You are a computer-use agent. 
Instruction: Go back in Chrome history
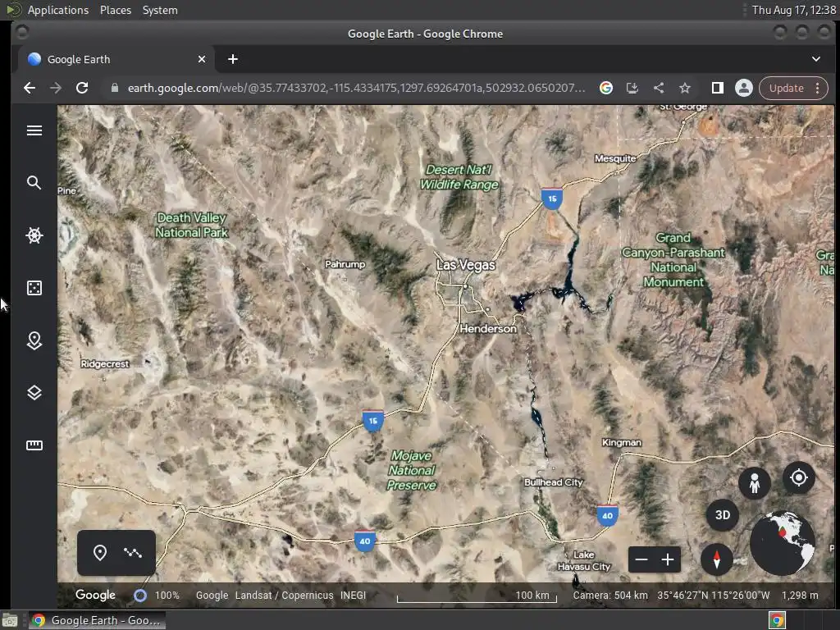(30, 88)
